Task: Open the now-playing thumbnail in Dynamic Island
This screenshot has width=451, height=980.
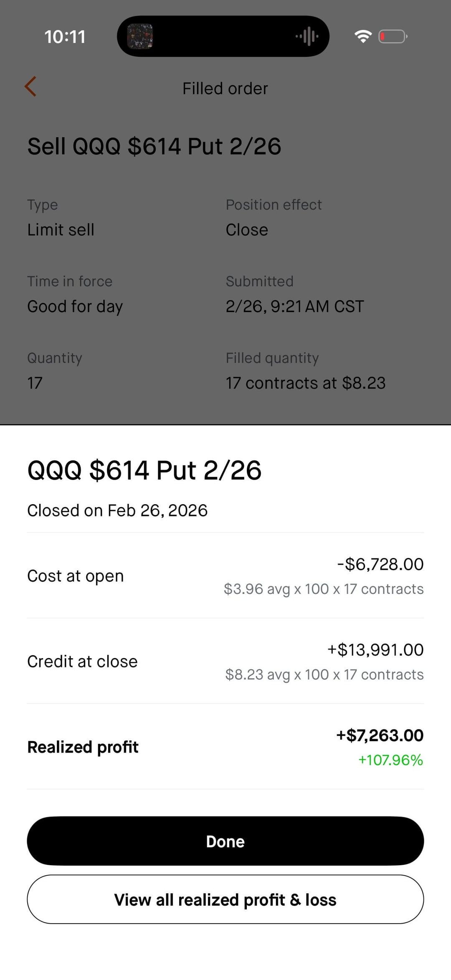Action: 140,36
